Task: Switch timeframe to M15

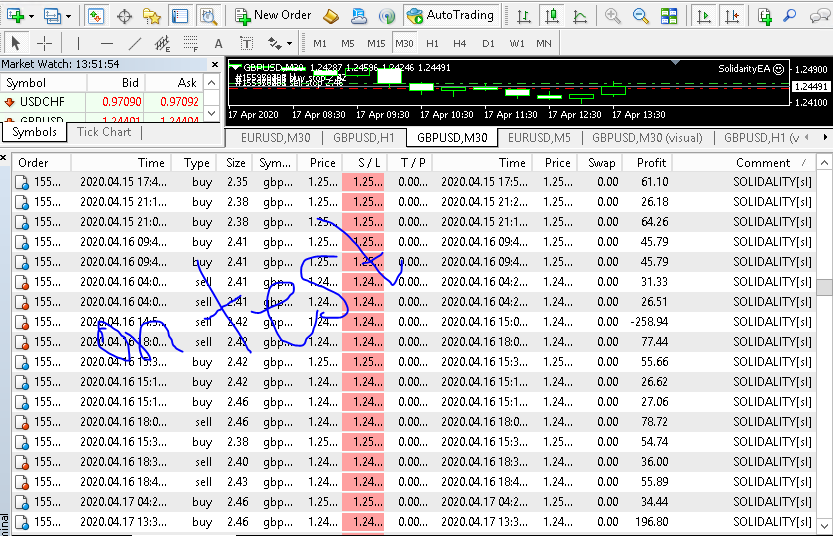Action: (376, 44)
